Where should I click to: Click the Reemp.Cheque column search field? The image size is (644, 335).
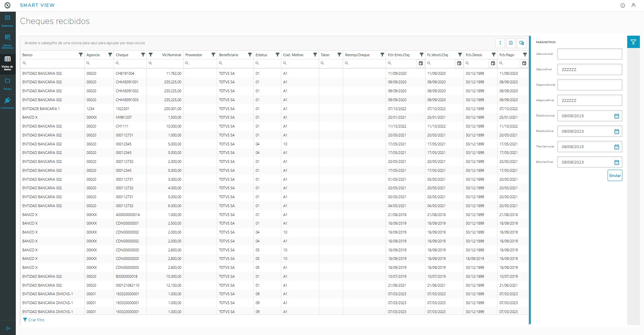click(x=364, y=63)
